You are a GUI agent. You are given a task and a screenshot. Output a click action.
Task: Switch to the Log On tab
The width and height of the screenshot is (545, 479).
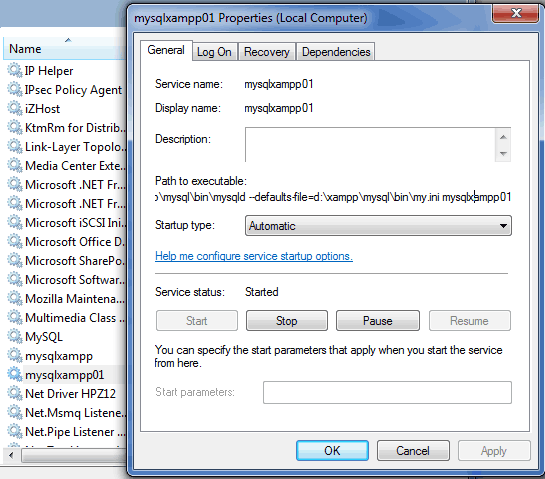pyautogui.click(x=214, y=52)
